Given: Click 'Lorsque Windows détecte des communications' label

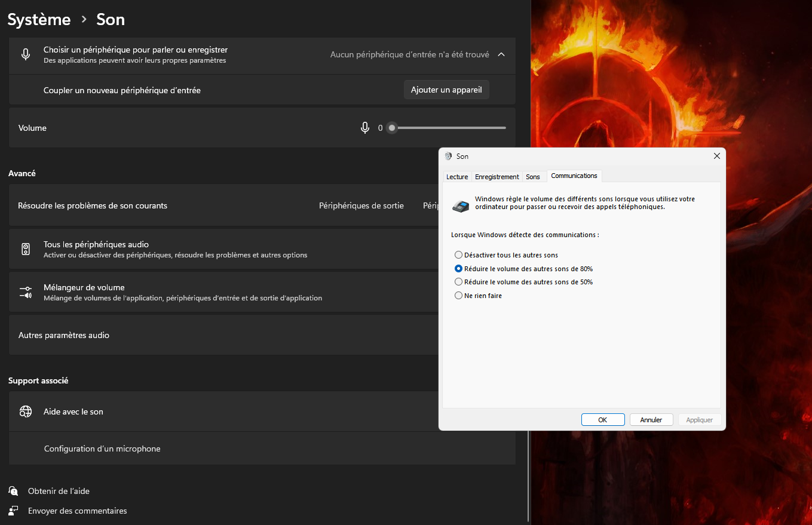Looking at the screenshot, I should [525, 235].
